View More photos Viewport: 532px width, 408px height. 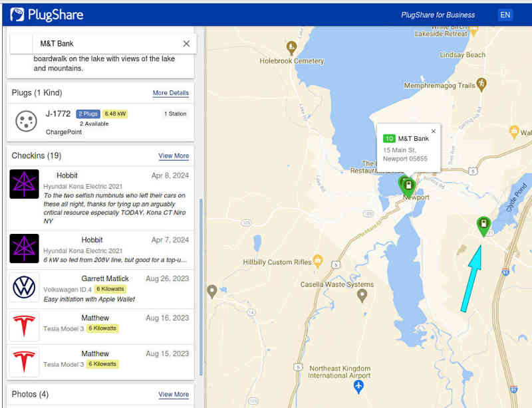click(174, 394)
